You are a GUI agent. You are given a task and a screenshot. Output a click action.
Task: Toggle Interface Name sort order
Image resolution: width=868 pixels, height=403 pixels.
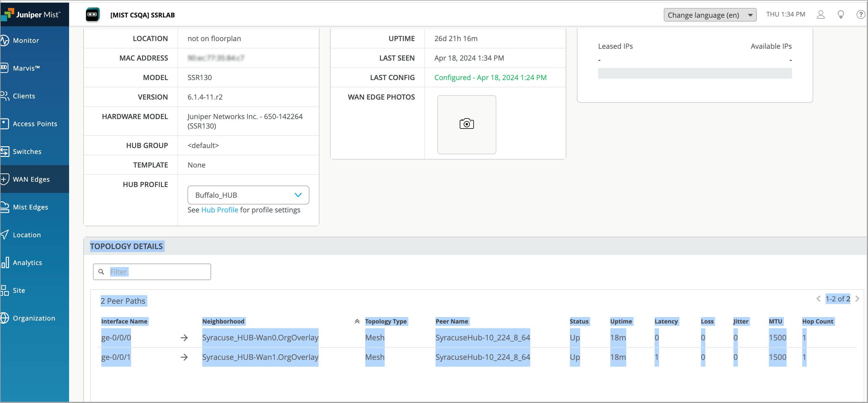124,321
